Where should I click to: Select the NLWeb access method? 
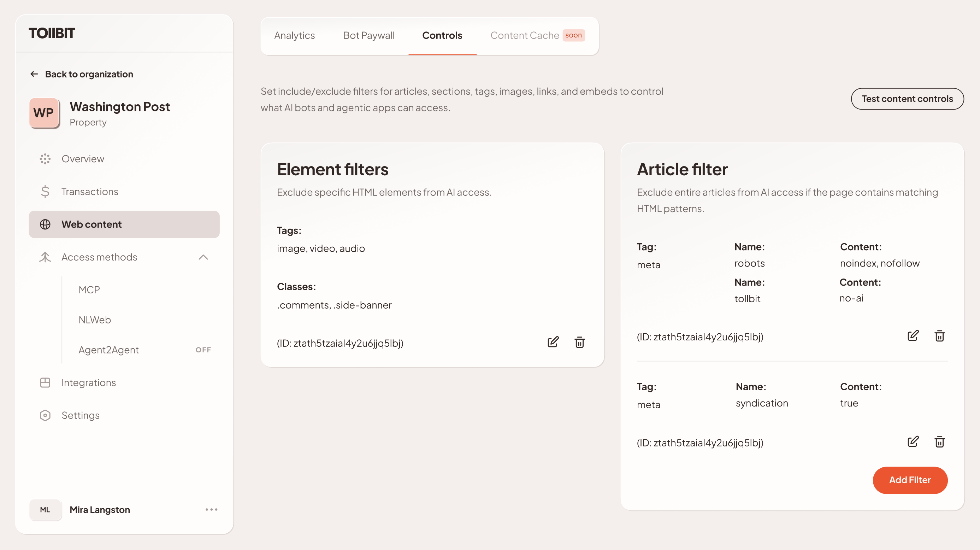[x=94, y=319]
